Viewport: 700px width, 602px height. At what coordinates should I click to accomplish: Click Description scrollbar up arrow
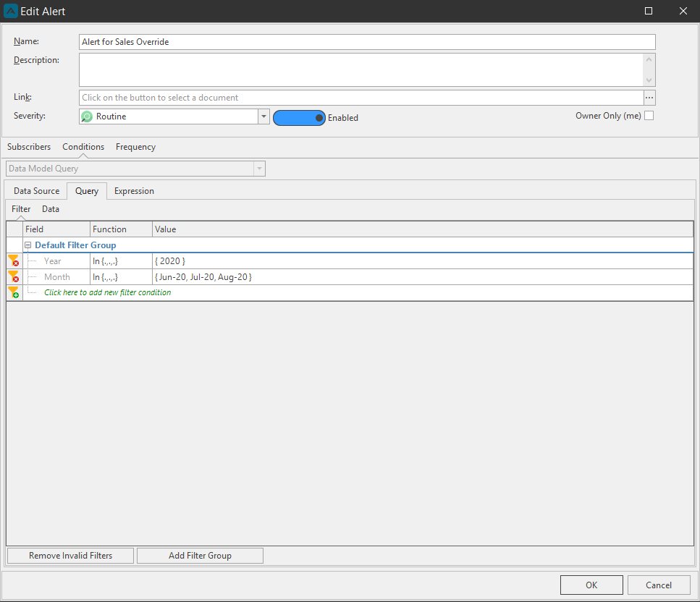pyautogui.click(x=649, y=59)
